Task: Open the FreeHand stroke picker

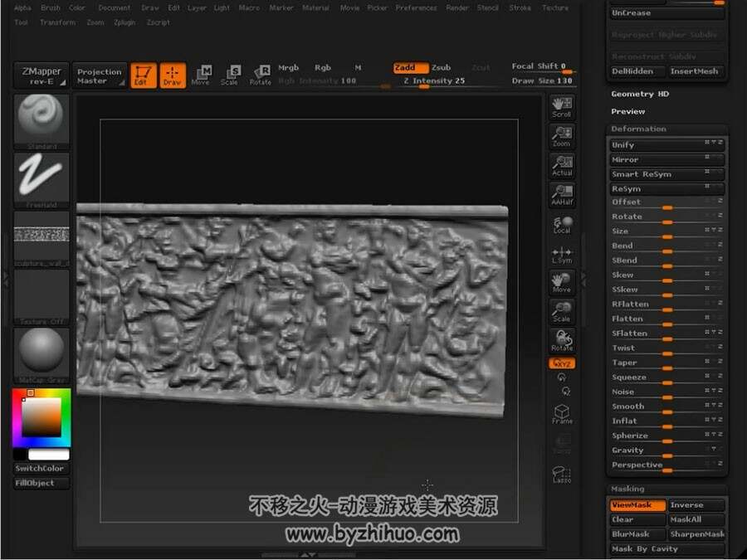Action: pyautogui.click(x=41, y=181)
